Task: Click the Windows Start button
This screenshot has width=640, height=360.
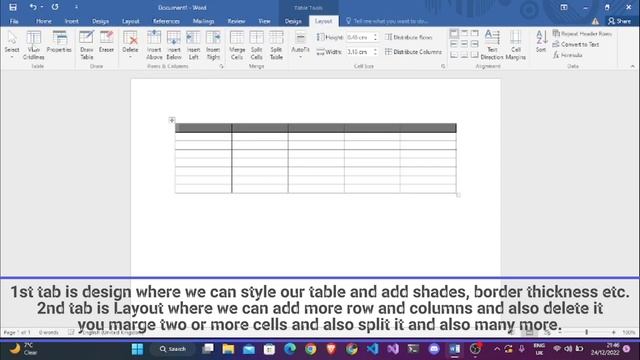Action: click(x=138, y=349)
